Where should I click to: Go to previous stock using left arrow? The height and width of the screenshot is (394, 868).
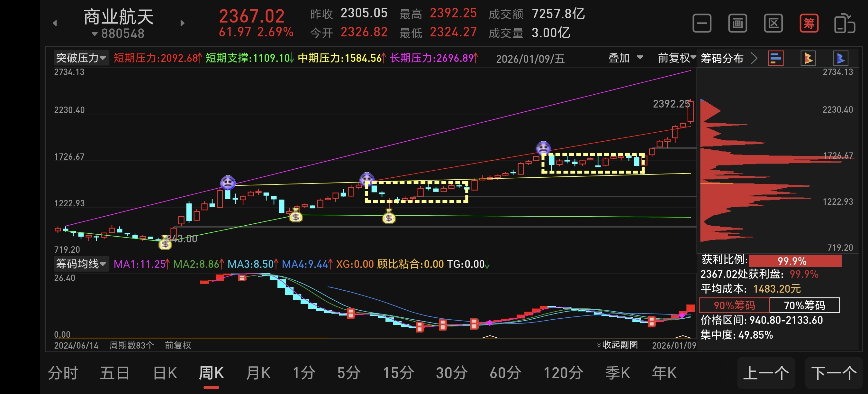(x=55, y=23)
